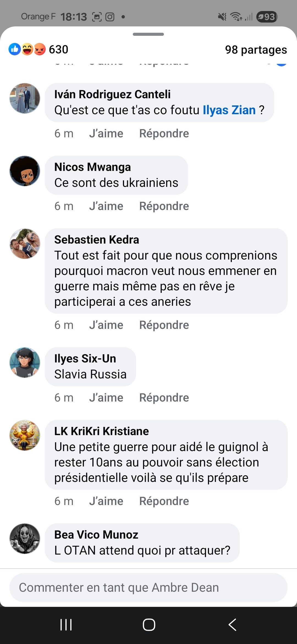
Task: Like Iván Rodriguez Canteli's comment
Action: [x=106, y=133]
